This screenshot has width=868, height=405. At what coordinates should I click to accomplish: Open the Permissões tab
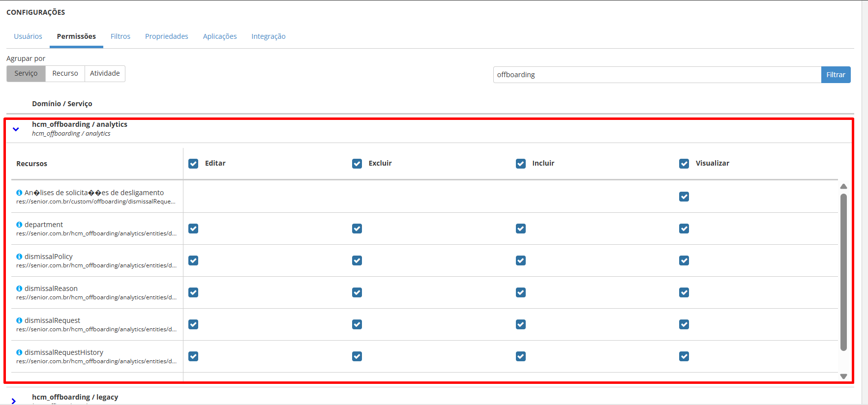click(76, 36)
